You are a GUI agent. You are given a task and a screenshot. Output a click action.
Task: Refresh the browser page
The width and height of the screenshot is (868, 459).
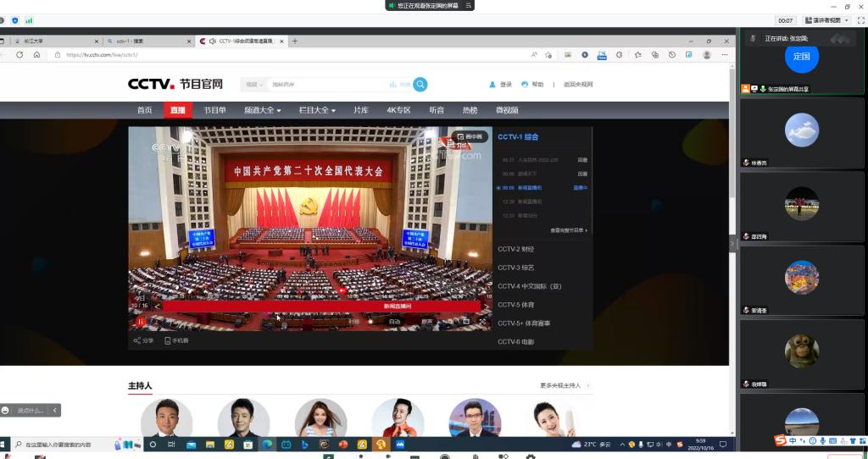click(19, 55)
